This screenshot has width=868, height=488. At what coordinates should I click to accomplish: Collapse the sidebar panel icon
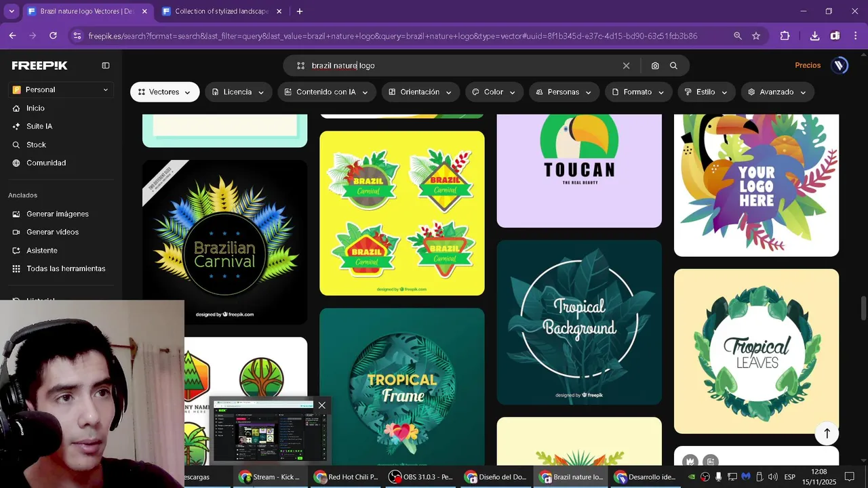click(106, 66)
